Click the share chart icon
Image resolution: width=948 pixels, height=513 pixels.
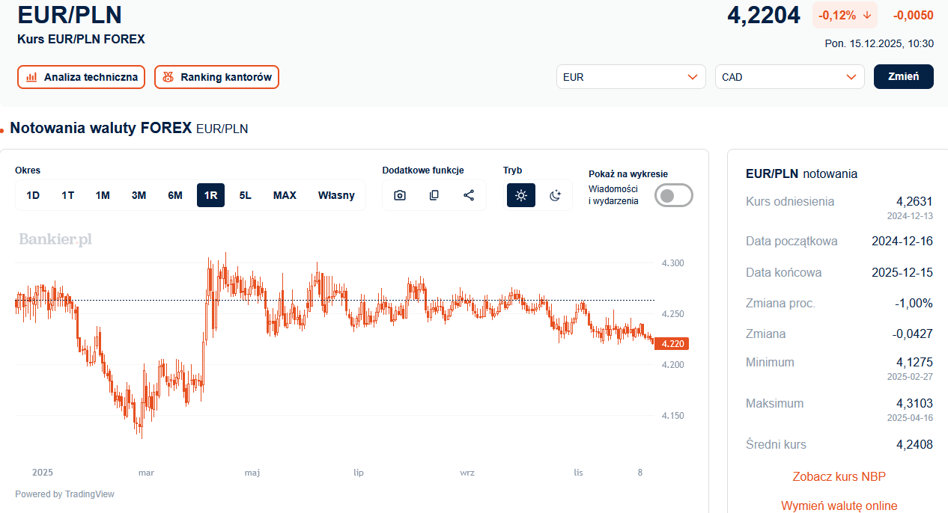click(468, 195)
